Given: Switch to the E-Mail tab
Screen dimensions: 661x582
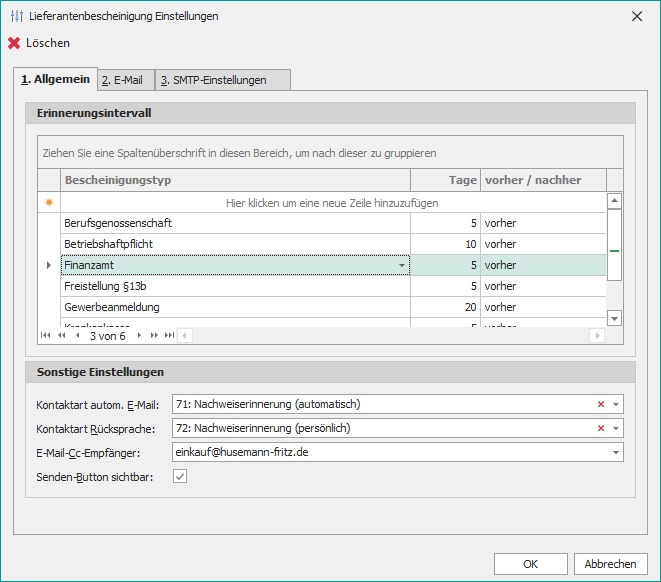Looking at the screenshot, I should (x=123, y=80).
